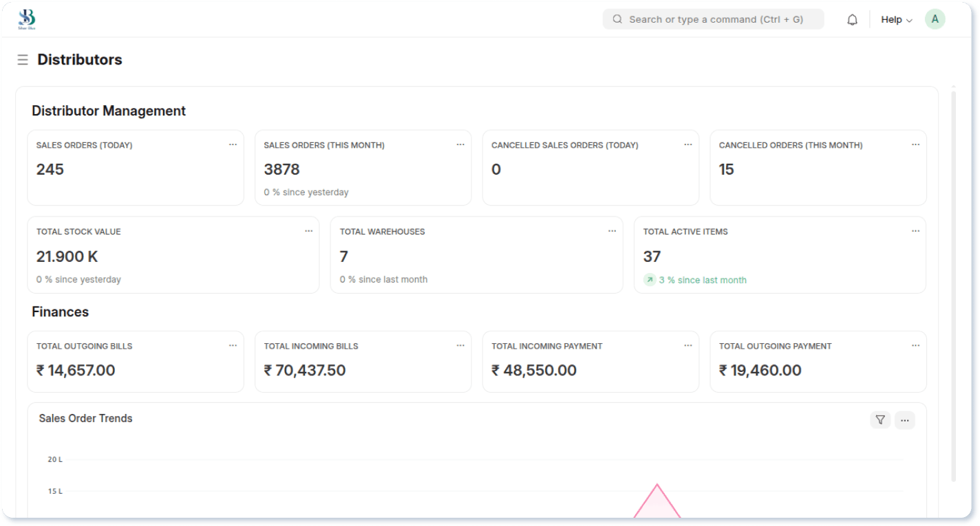
Task: Open options for the Total Stock Value card
Action: pyautogui.click(x=308, y=231)
